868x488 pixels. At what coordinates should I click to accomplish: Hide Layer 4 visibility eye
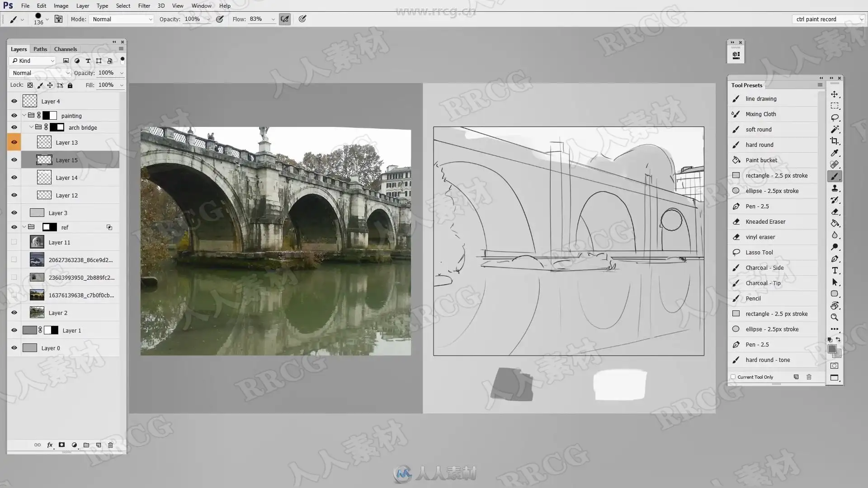pos(14,101)
